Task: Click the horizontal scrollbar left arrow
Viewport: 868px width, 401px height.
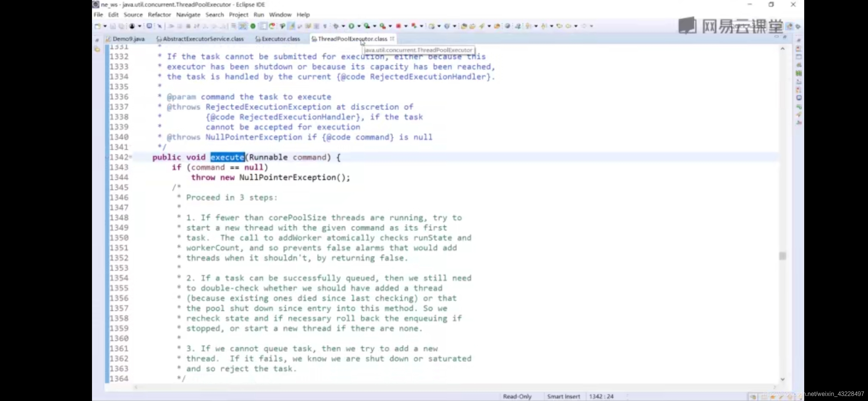Action: coord(136,387)
